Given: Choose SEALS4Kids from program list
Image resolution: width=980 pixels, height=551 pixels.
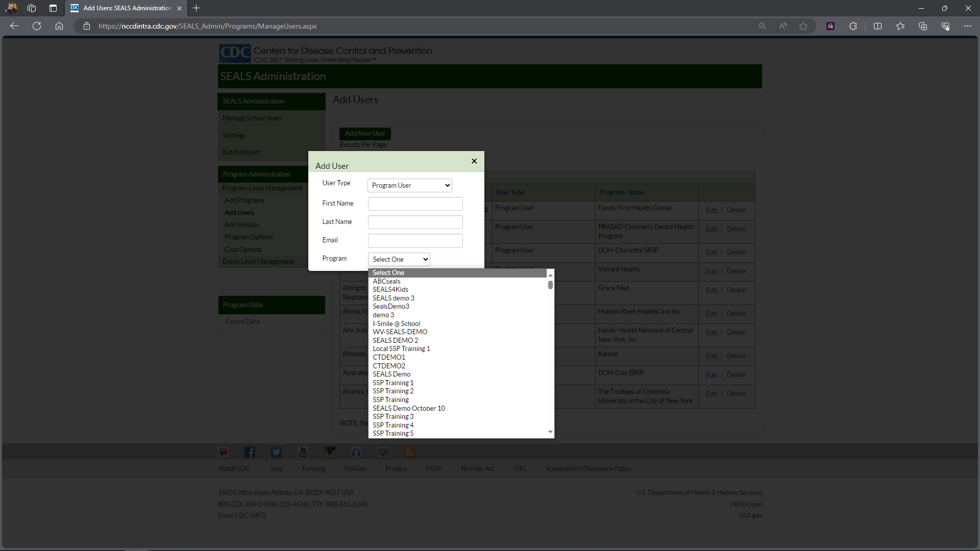Looking at the screenshot, I should coord(390,290).
